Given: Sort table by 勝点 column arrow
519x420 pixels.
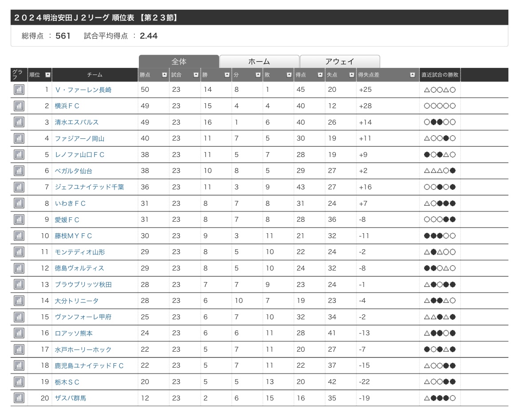Looking at the screenshot, I should (x=164, y=75).
